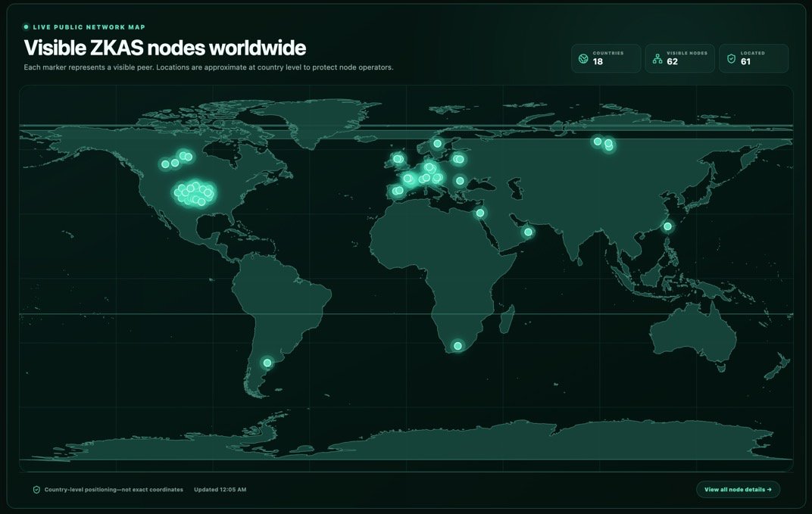Click the Each marker represents a visible peer description

[x=208, y=67]
